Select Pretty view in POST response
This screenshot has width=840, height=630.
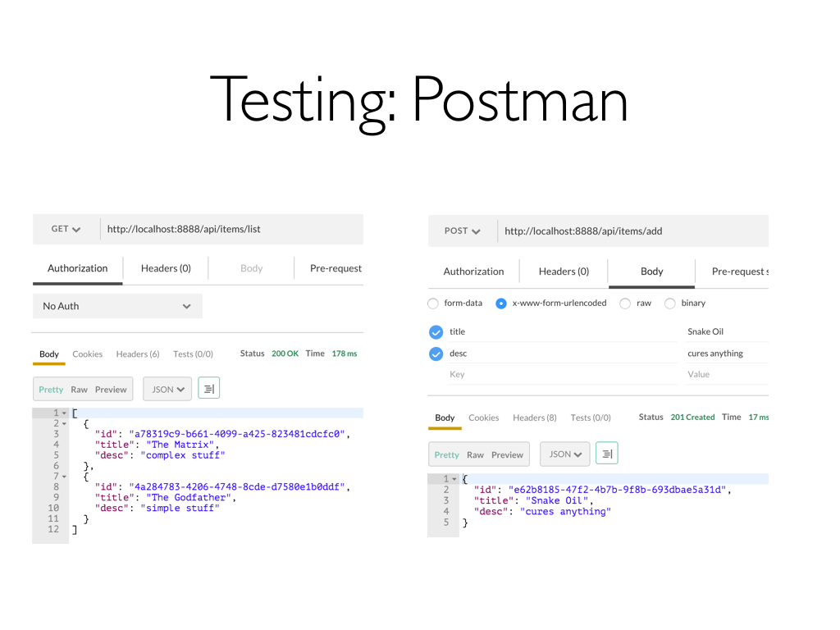coord(447,454)
